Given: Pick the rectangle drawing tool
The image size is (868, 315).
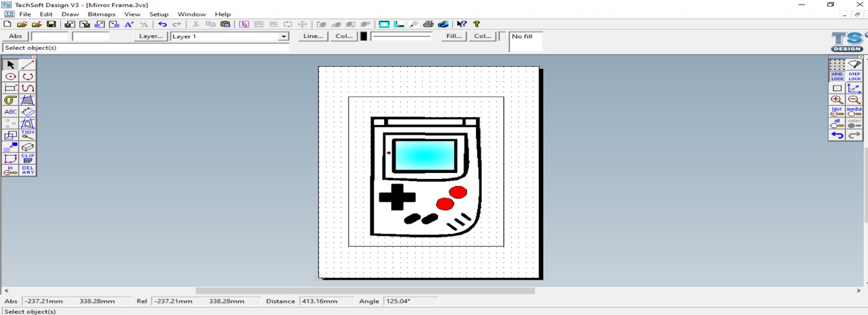Looking at the screenshot, I should (x=10, y=88).
